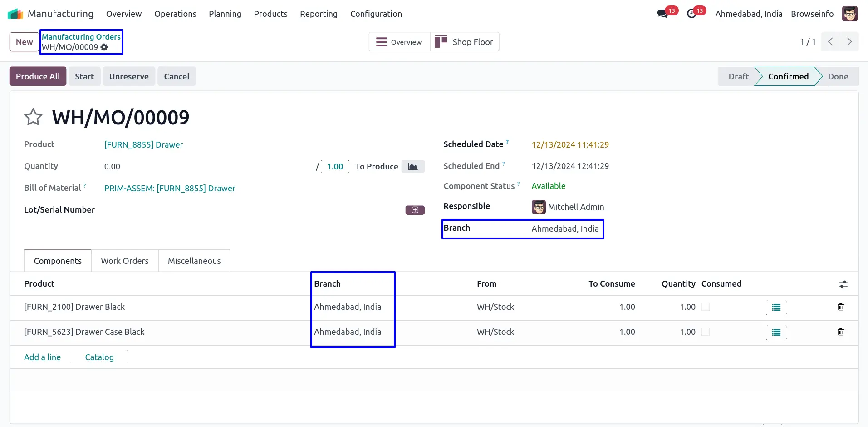
Task: Open detailed operations for Drawer Black row
Action: 776,308
